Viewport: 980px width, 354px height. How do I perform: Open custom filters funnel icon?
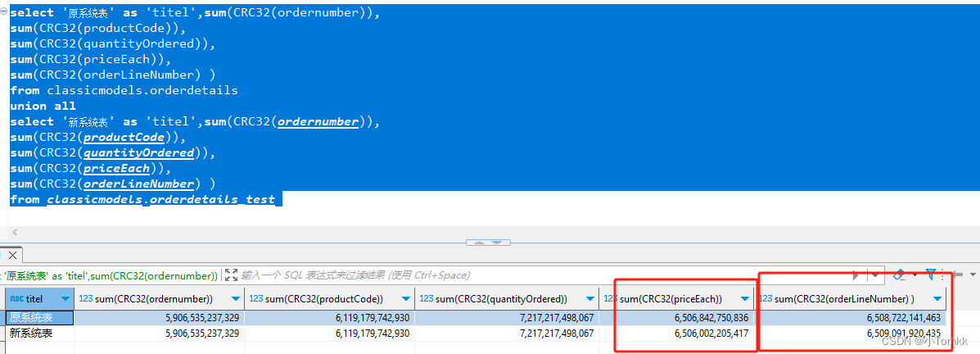pyautogui.click(x=931, y=274)
